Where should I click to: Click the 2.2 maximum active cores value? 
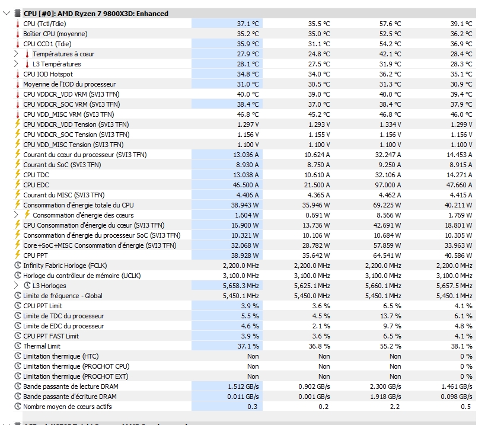395,407
